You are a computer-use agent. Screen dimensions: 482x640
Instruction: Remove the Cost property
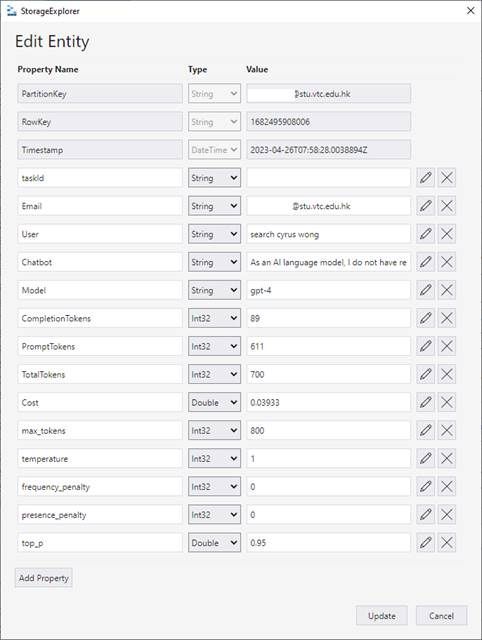[x=446, y=402]
